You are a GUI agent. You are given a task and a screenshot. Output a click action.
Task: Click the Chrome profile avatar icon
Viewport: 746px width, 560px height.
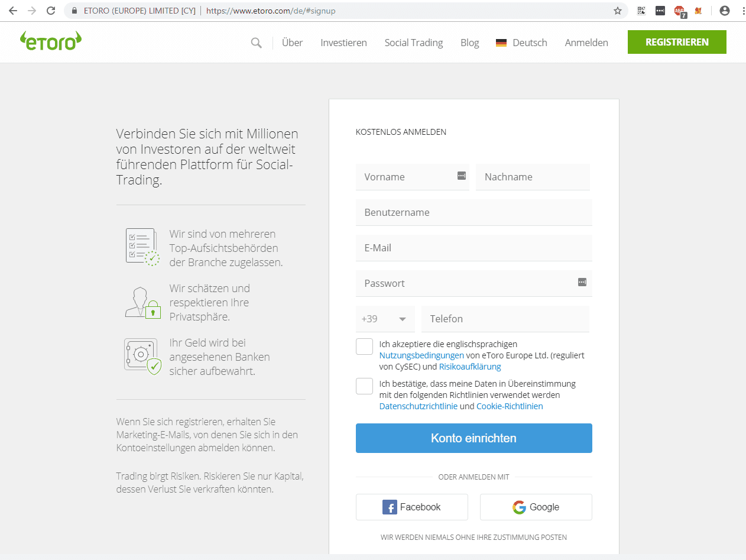point(724,11)
